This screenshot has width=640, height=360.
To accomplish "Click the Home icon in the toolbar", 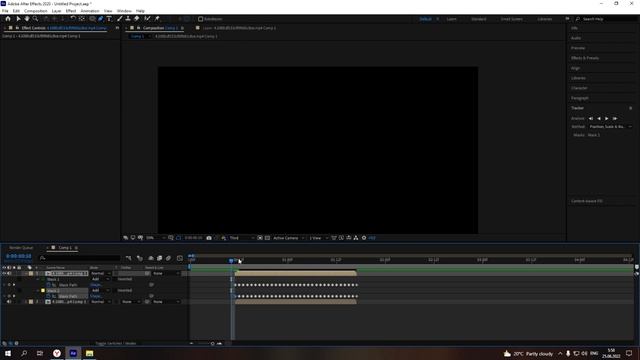I will (8, 19).
